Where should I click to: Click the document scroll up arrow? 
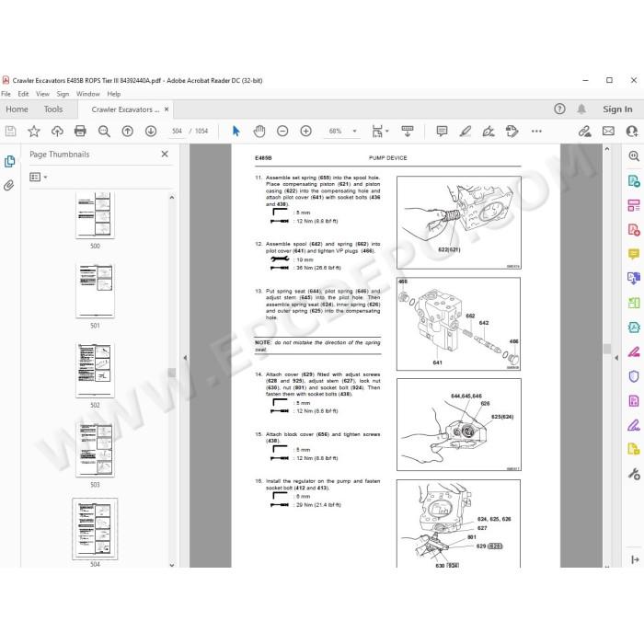click(x=607, y=149)
